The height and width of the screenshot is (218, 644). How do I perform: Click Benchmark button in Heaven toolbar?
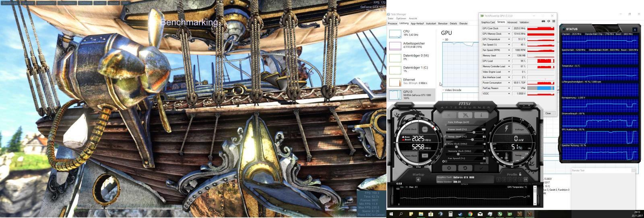9,3
